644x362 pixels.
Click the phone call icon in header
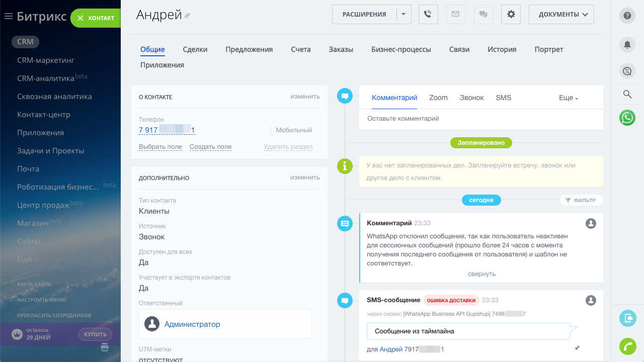[x=428, y=15]
